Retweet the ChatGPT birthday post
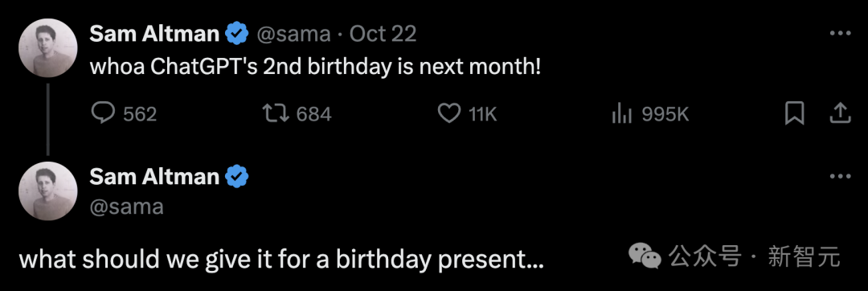Screen dimensions: 868x291 click(274, 114)
